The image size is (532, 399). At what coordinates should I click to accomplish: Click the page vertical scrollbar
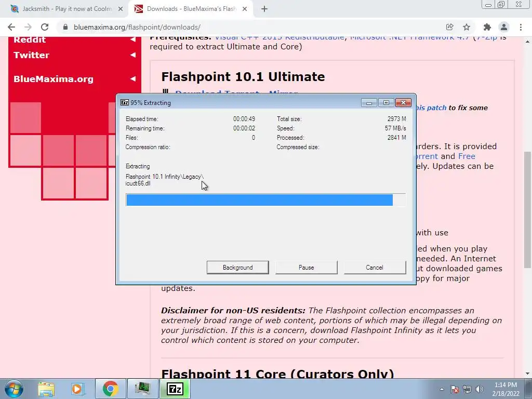(x=527, y=209)
